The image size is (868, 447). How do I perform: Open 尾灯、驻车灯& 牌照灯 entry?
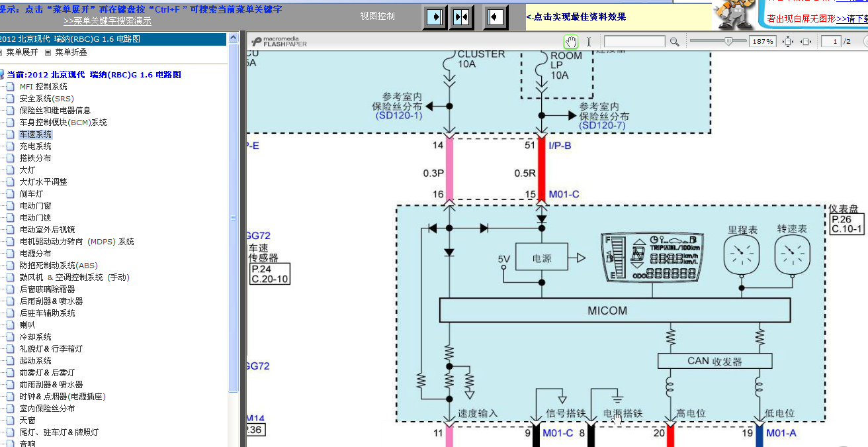(x=59, y=432)
